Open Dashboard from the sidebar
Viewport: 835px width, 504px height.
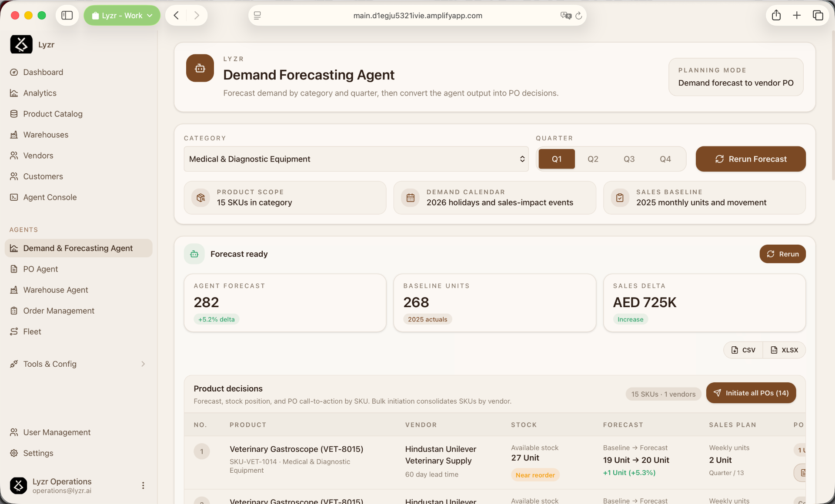78,72
